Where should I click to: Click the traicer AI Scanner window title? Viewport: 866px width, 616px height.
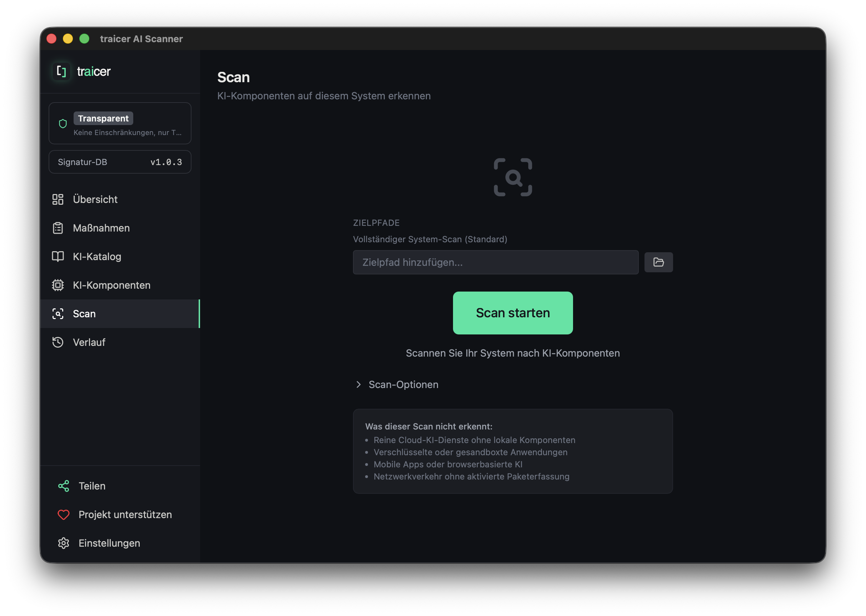tap(141, 39)
